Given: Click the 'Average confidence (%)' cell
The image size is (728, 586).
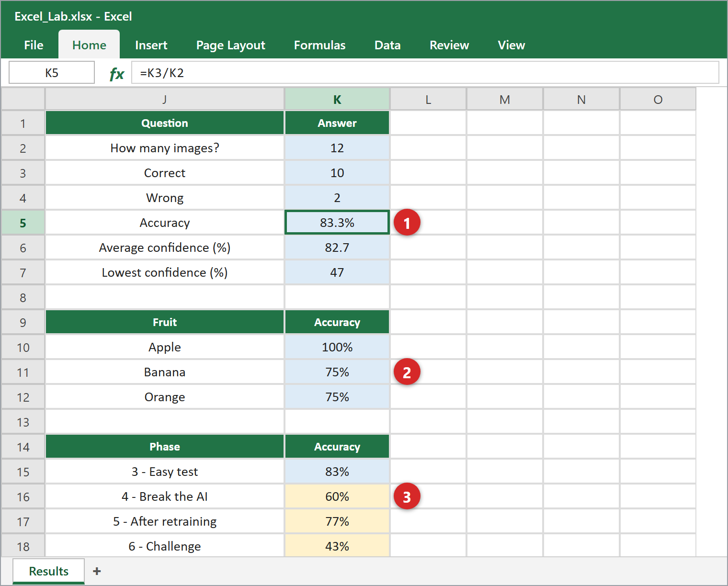Looking at the screenshot, I should pyautogui.click(x=165, y=248).
